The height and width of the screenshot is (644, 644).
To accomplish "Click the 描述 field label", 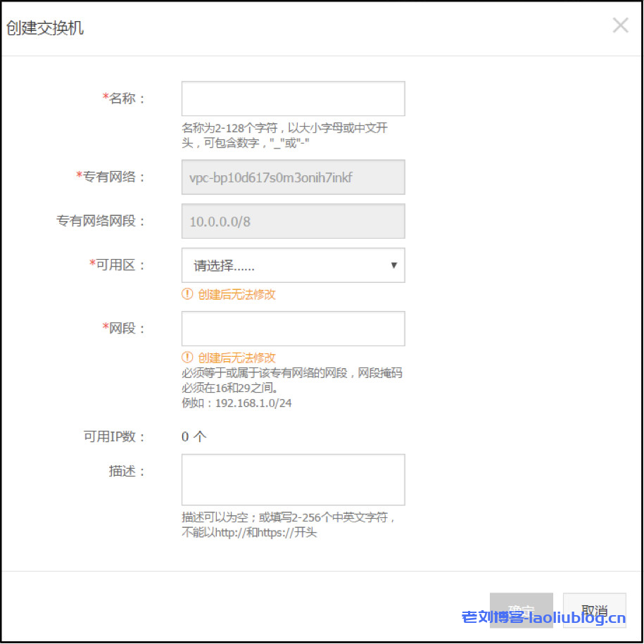I will coord(127,472).
